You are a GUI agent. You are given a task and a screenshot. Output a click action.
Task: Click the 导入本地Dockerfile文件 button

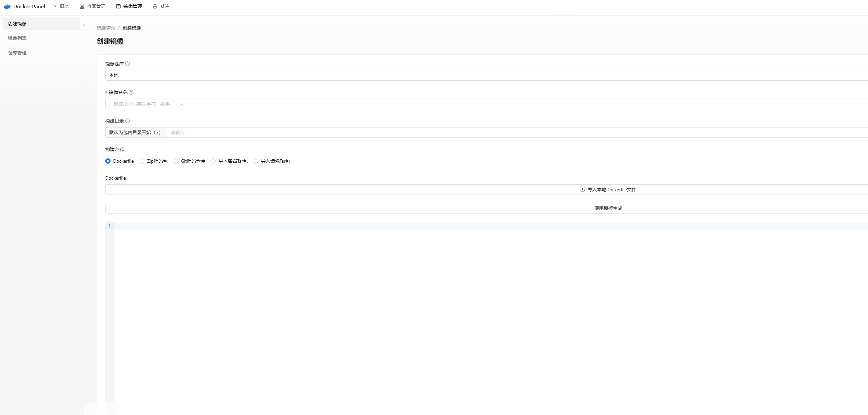click(486, 190)
